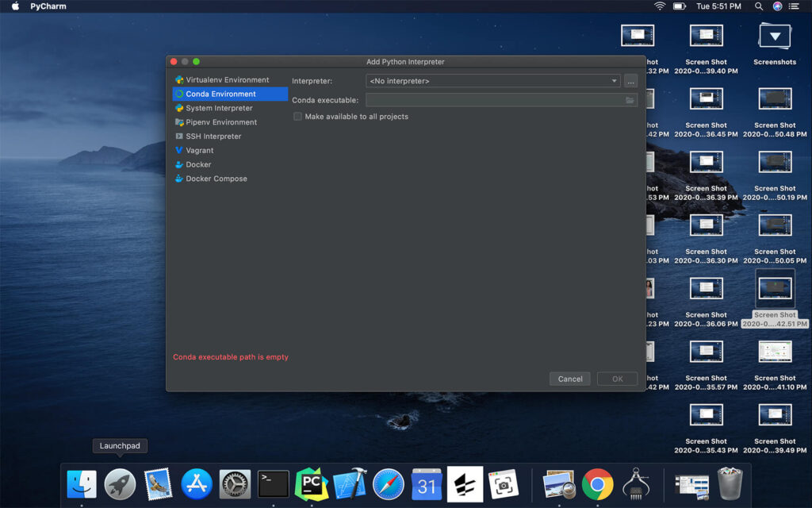Open Terminal from the Dock
This screenshot has height=508, width=812.
274,485
